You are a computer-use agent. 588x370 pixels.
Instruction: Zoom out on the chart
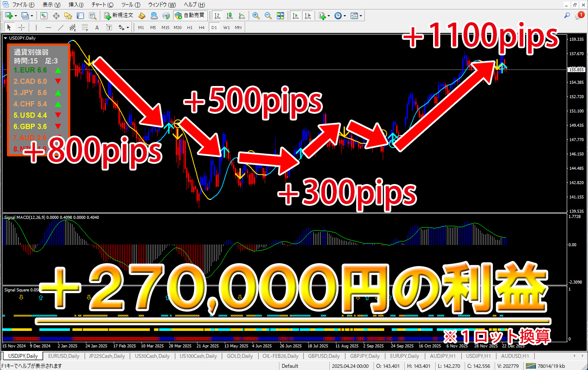pyautogui.click(x=268, y=16)
